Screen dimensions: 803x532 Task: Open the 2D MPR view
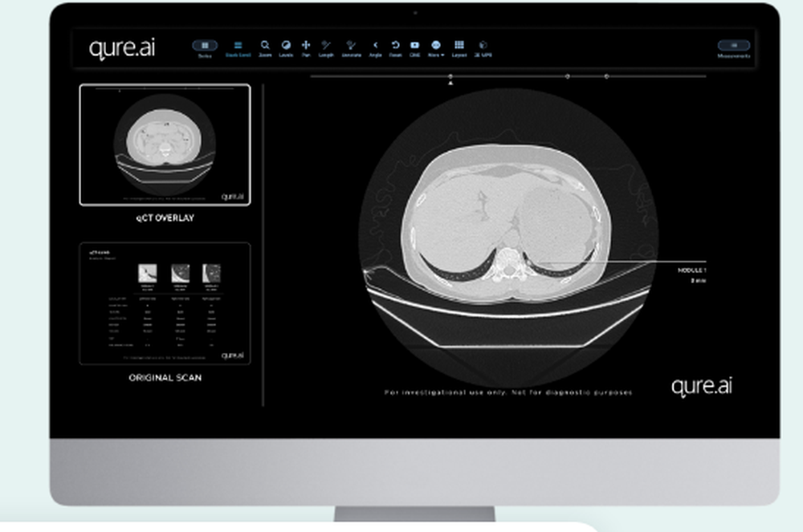tap(483, 47)
